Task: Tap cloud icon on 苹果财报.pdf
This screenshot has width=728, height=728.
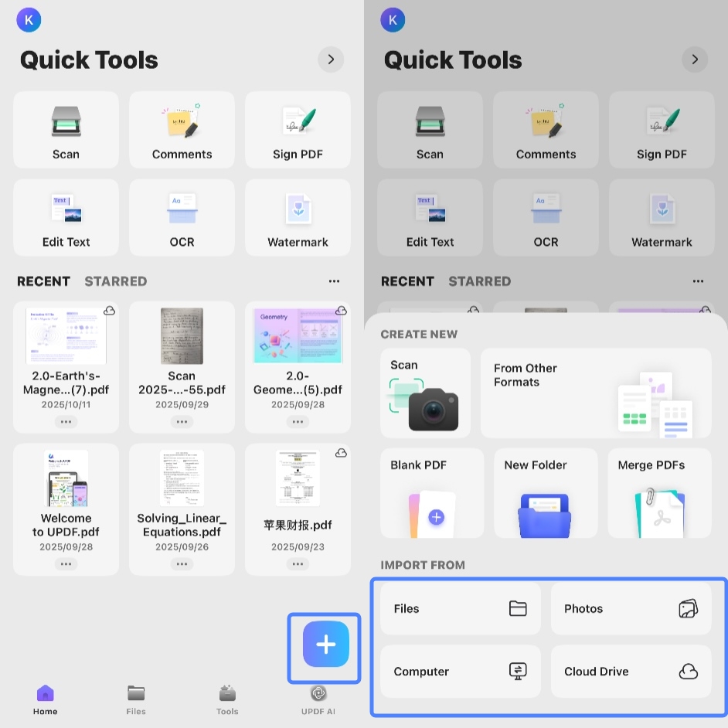Action: tap(342, 453)
